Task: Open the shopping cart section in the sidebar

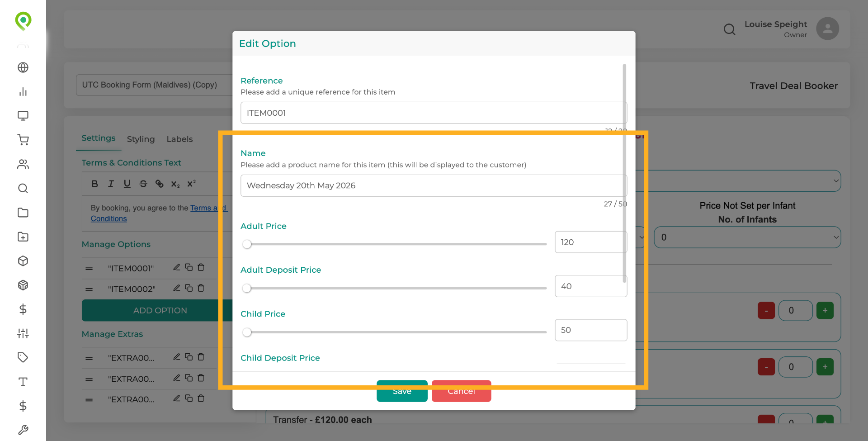Action: [x=23, y=140]
